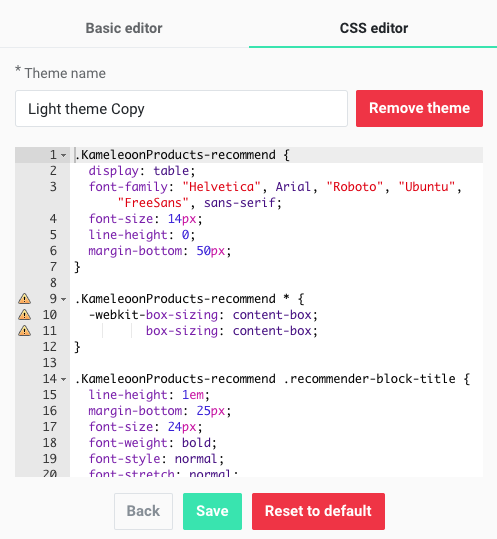Click Reset to default
Viewport: 497px width, 539px height.
tap(318, 511)
